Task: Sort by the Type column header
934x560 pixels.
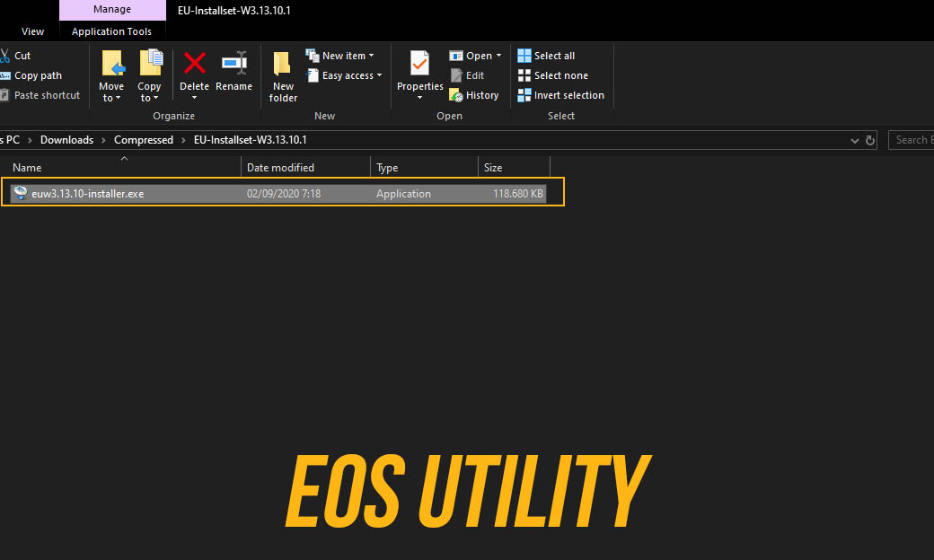Action: (424, 168)
